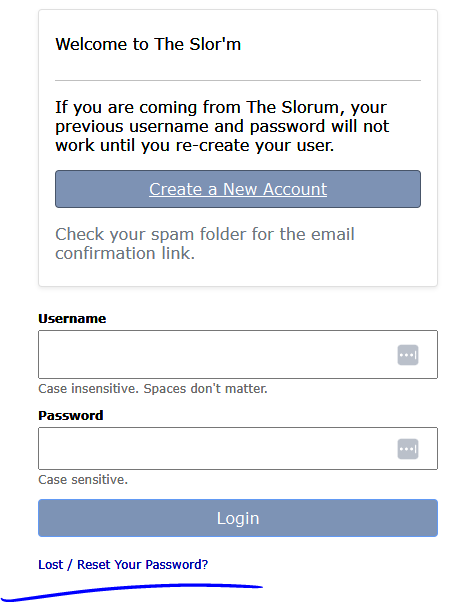The height and width of the screenshot is (611, 471).
Task: Open the password manager icon in Username field
Action: (407, 355)
